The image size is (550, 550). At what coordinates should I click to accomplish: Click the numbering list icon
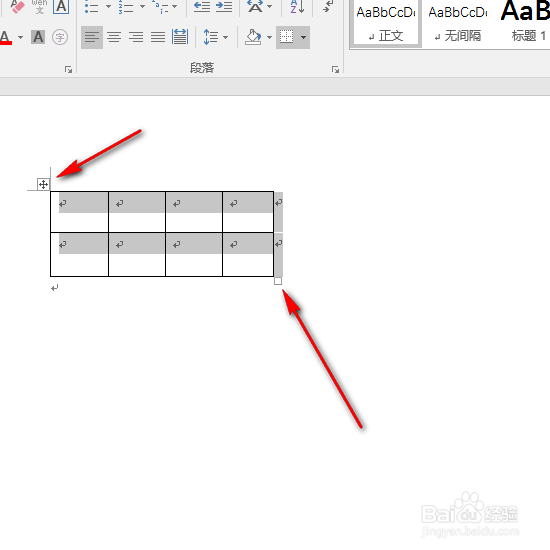coord(126,6)
